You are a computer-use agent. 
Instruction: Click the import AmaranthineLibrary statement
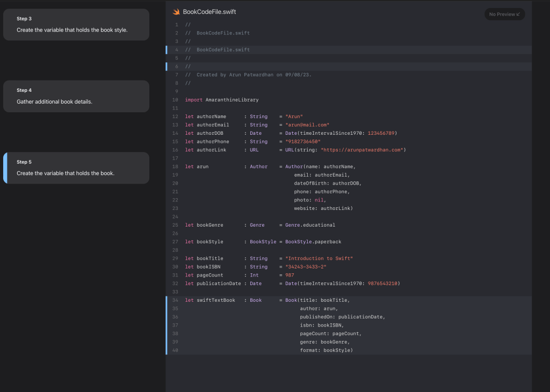pos(222,100)
